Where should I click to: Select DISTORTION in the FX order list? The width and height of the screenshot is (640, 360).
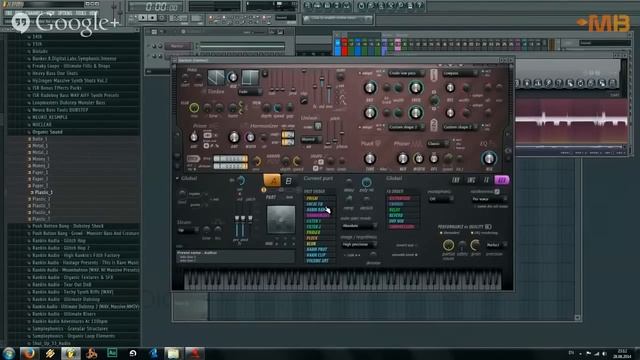402,198
